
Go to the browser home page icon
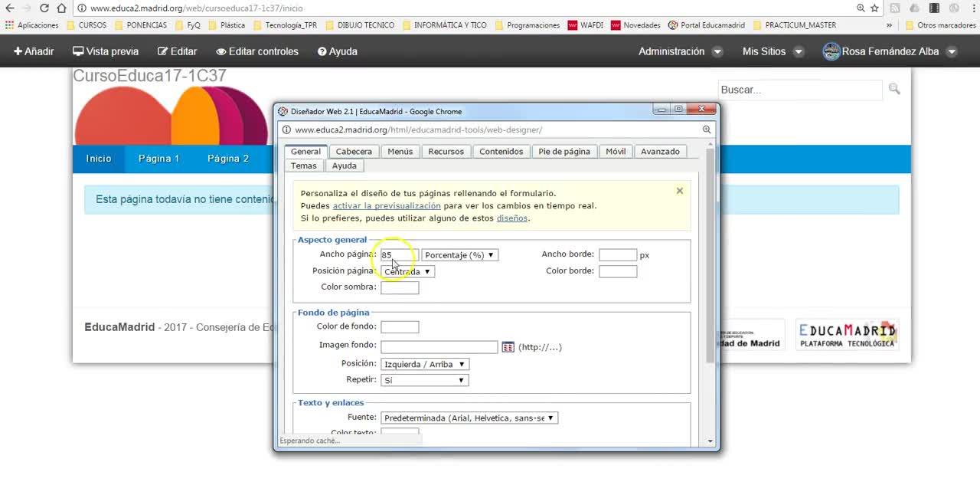tap(62, 8)
